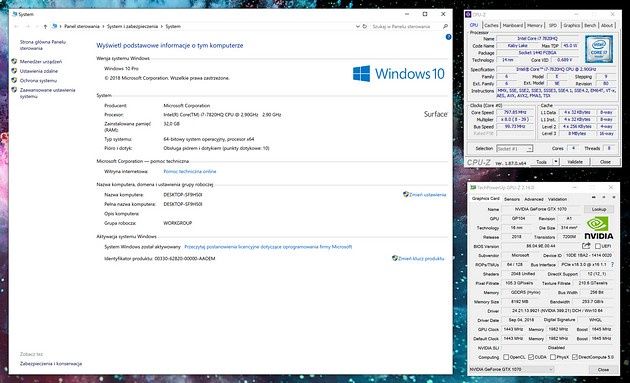The width and height of the screenshot is (630, 383).
Task: Click the bus interface question mark in GPU-Z
Action: (612, 264)
